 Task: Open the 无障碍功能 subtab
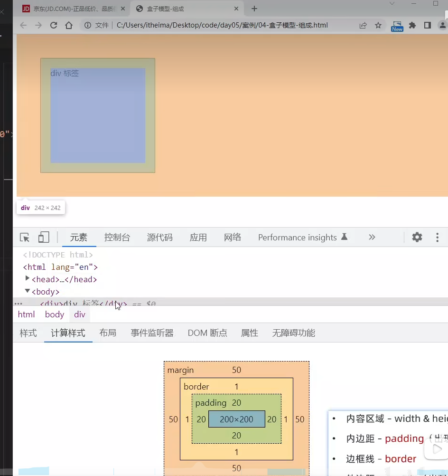pos(294,333)
